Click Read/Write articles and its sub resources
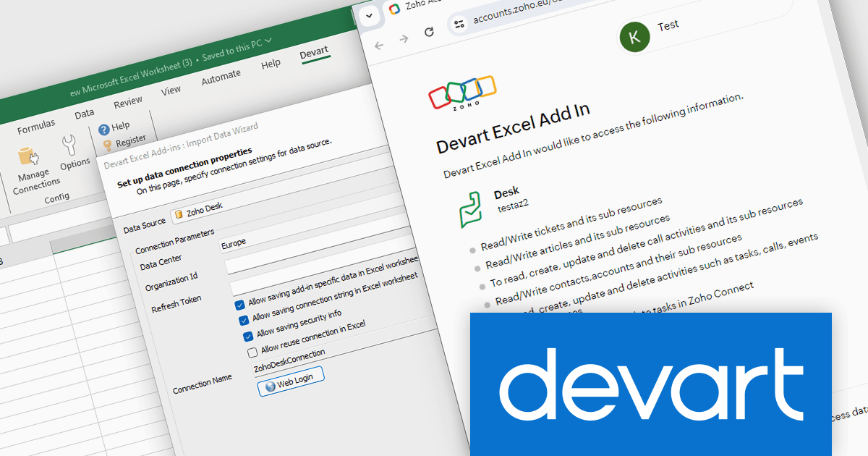The height and width of the screenshot is (456, 868). [x=578, y=240]
